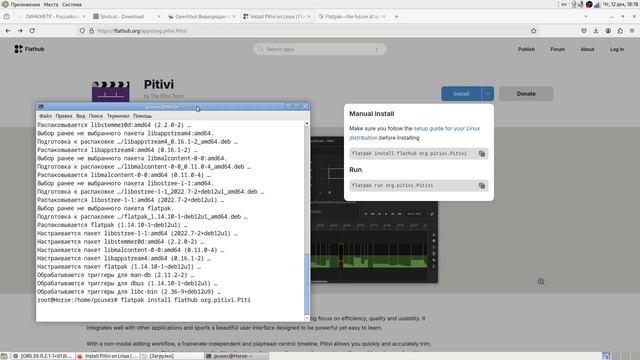
Task: Close the OpenShot tab
Action: click(234, 16)
